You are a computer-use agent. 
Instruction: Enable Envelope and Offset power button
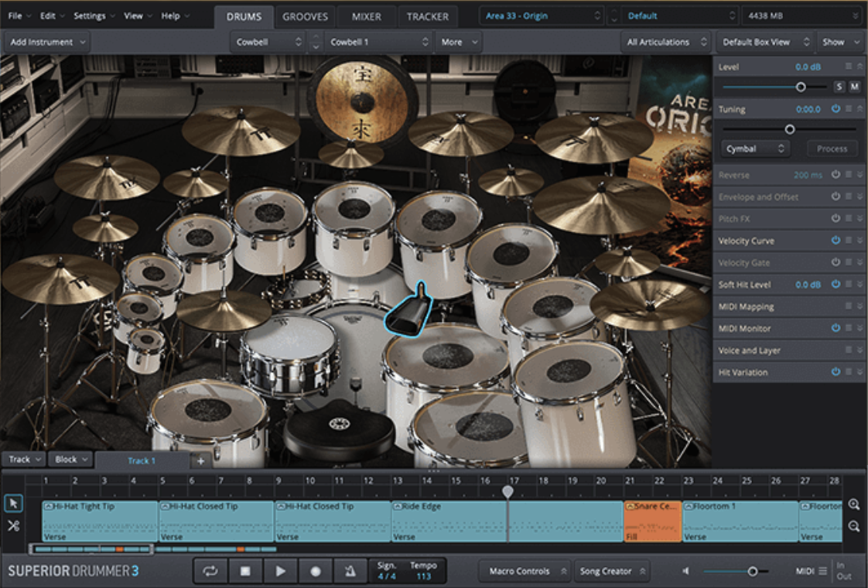coord(836,197)
